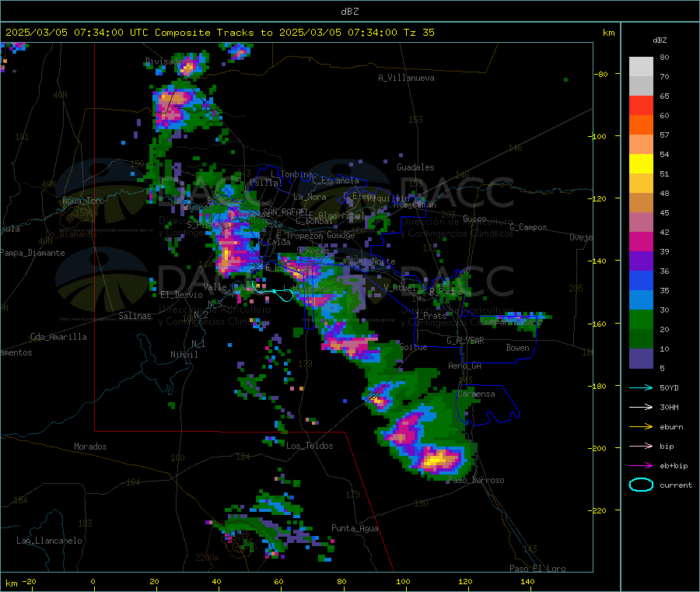Image resolution: width=700 pixels, height=592 pixels.
Task: Click the white 30HM arrow legend icon
Action: click(641, 407)
